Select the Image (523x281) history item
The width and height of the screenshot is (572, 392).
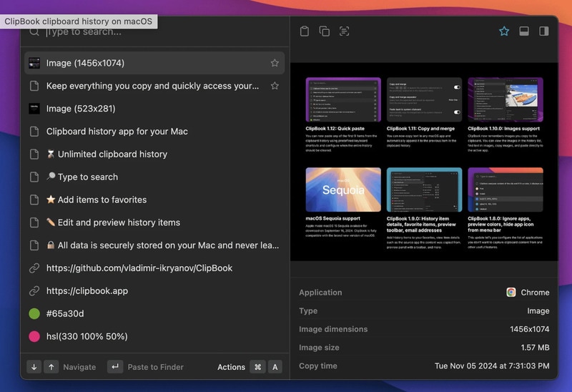point(81,109)
